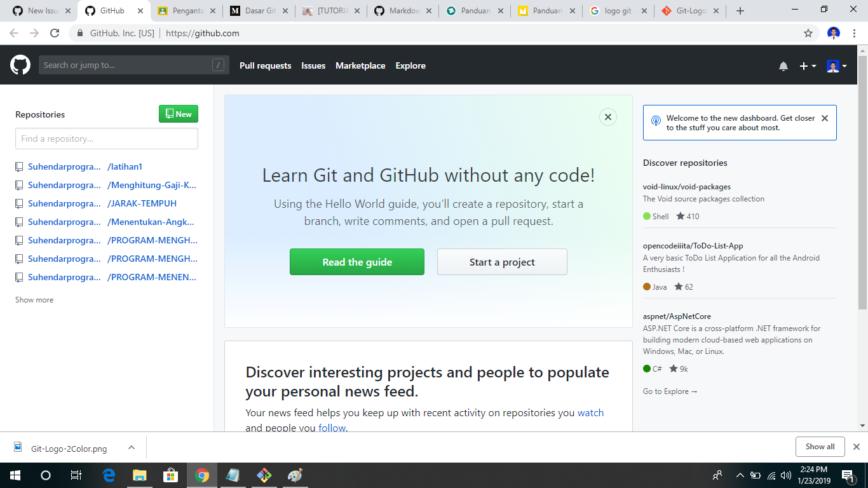
Task: Switch to the Git-Logo tab
Action: (691, 11)
